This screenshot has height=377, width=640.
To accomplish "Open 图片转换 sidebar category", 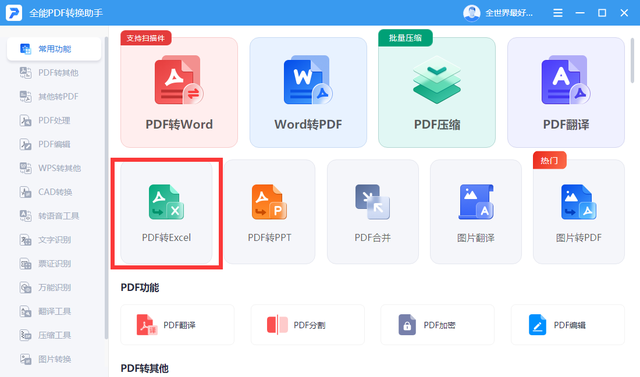I will [54, 359].
